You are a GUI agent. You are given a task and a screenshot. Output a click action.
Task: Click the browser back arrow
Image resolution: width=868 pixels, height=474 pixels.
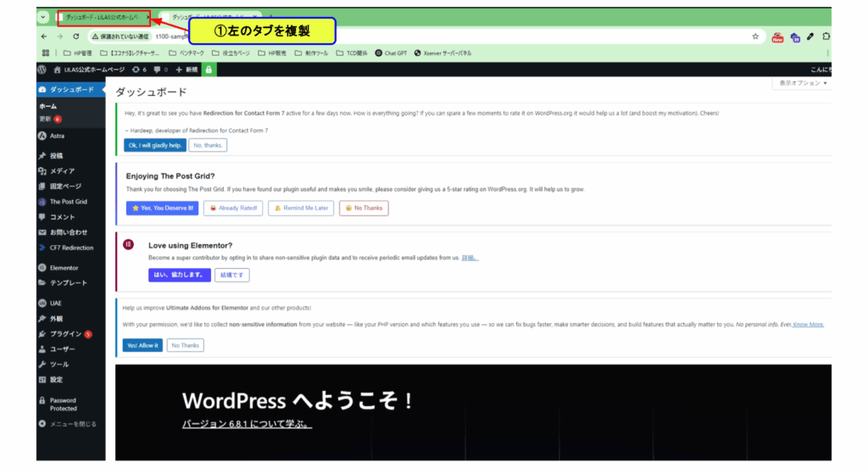44,36
